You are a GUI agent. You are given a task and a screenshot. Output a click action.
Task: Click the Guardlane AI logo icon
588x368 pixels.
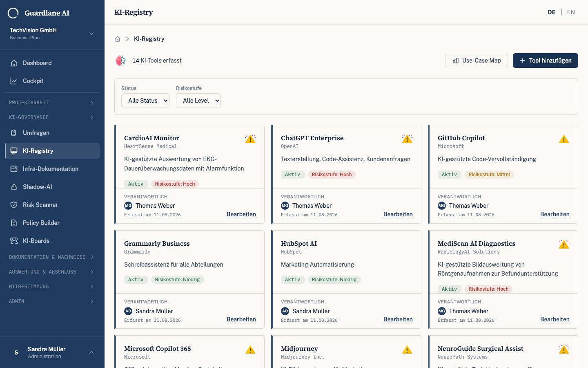coord(13,13)
